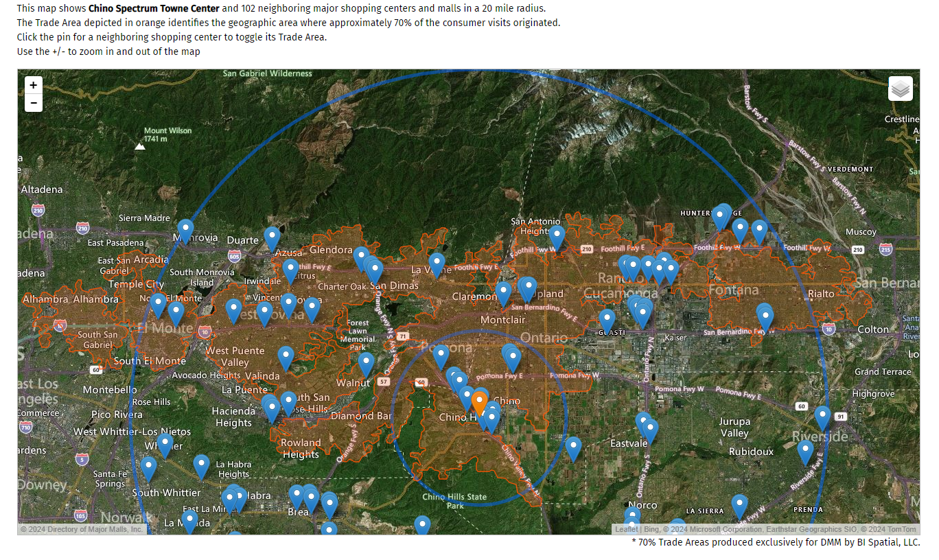Open the map layers control
Viewport: 939px width, 560px height.
tap(900, 89)
